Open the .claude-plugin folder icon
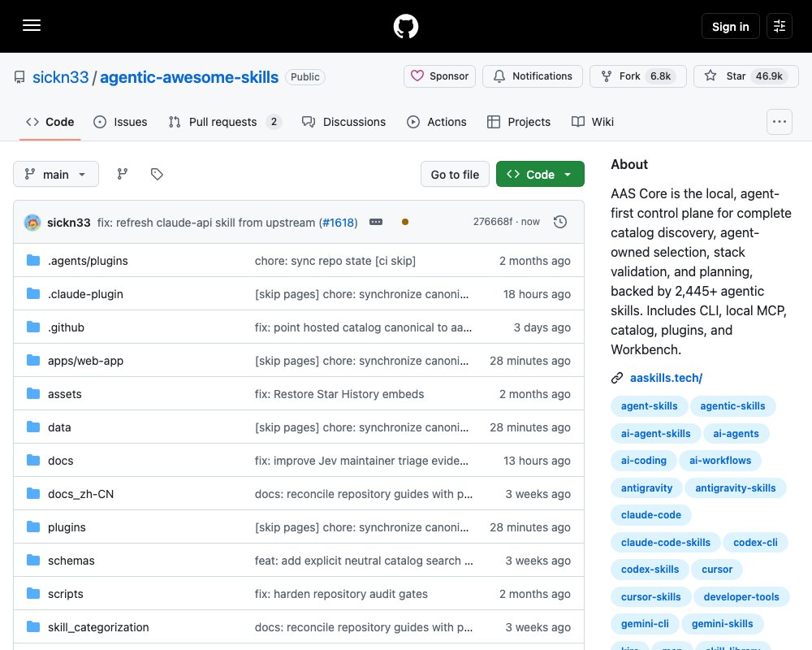Screen dimensions: 812x650 tap(33, 293)
